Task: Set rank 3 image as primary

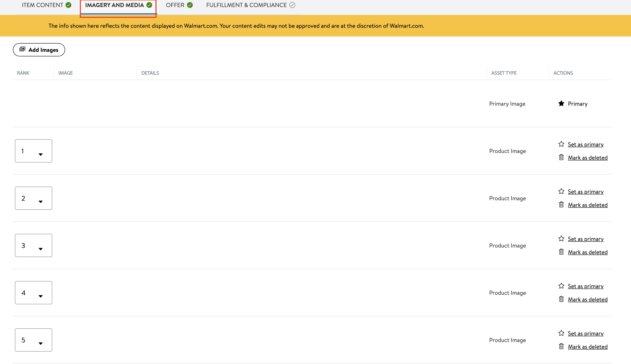Action: coord(586,239)
